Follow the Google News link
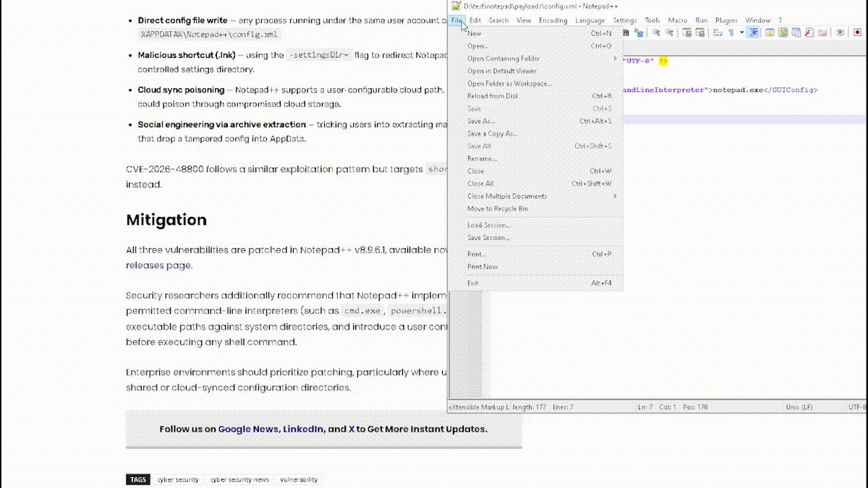 coord(248,429)
